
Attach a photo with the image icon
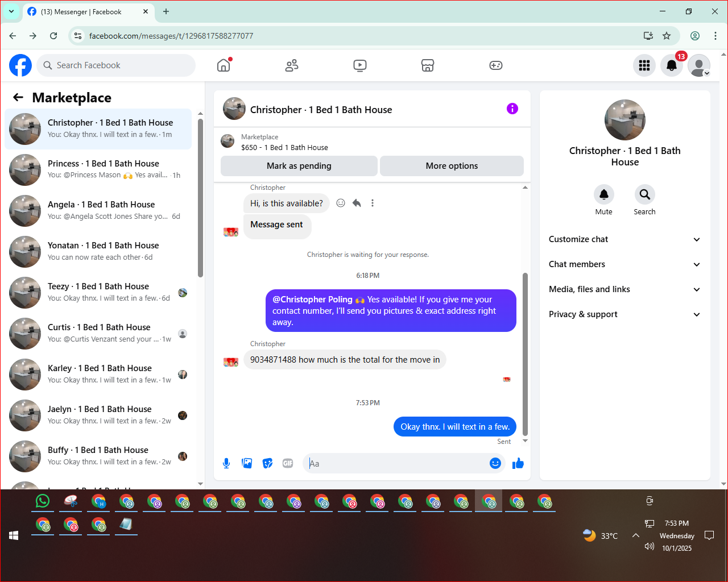click(x=247, y=463)
